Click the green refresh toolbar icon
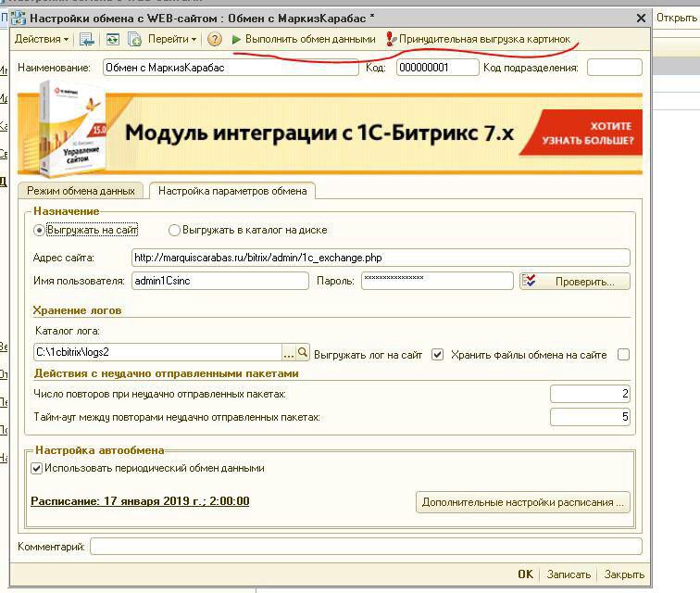 (113, 39)
